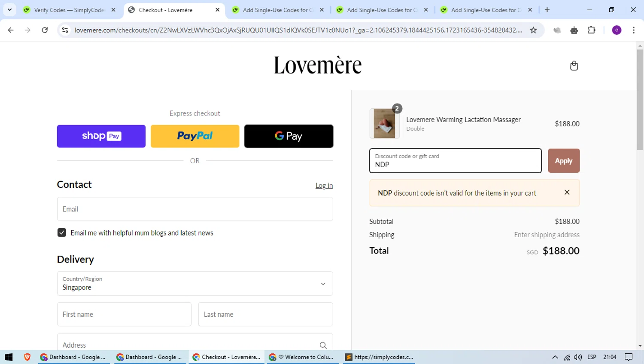The width and height of the screenshot is (644, 364).
Task: Click 'Lovemere Warming Lactation Massager' product name
Action: pyautogui.click(x=463, y=119)
